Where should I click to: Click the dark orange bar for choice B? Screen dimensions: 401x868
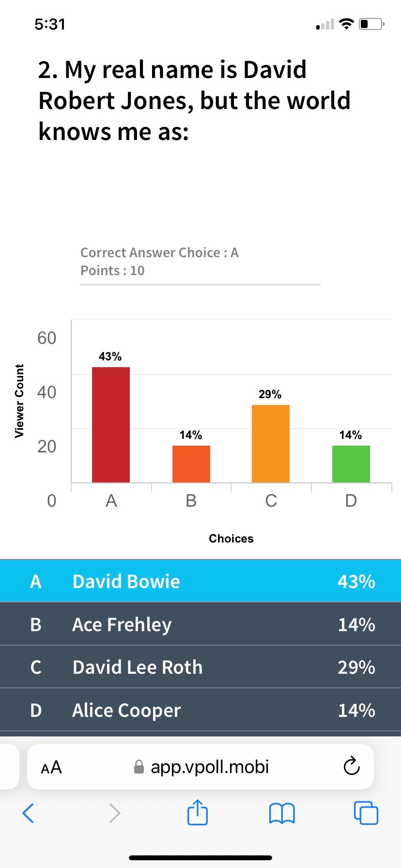[191, 464]
